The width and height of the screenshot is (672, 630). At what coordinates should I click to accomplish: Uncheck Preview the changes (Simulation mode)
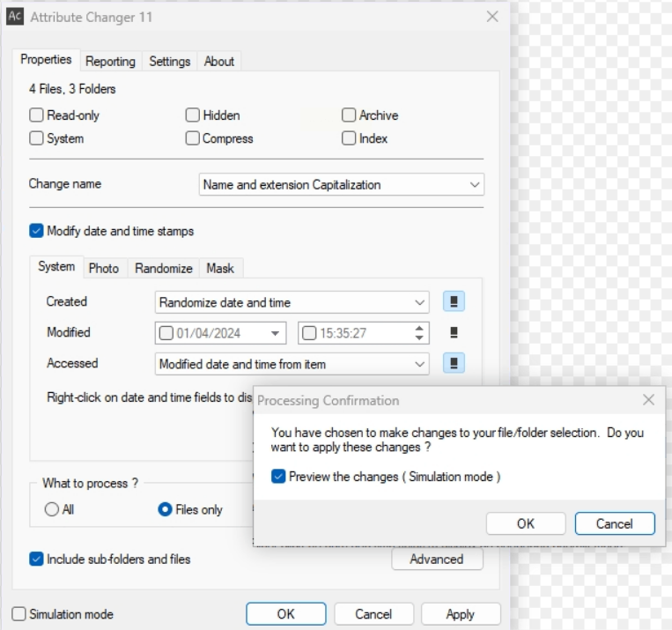coord(278,477)
